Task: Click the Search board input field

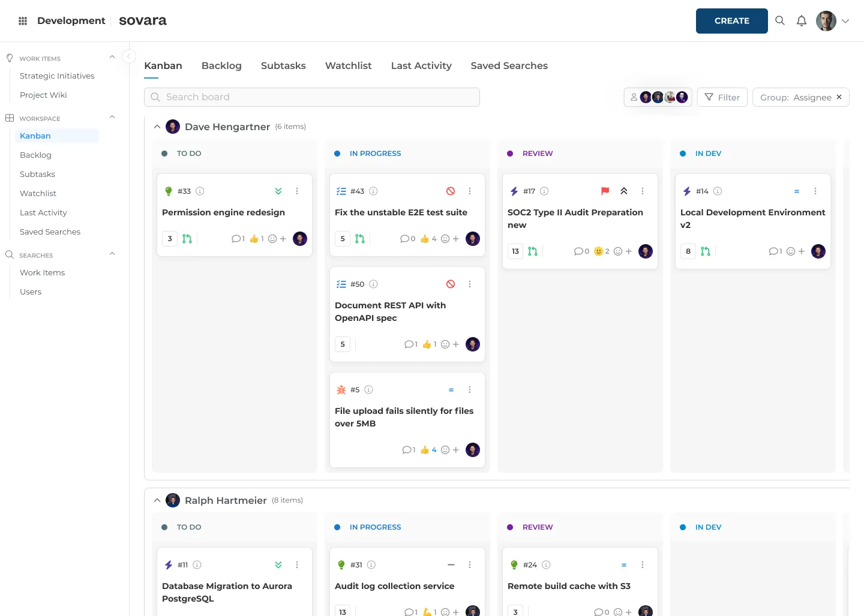Action: coord(312,97)
